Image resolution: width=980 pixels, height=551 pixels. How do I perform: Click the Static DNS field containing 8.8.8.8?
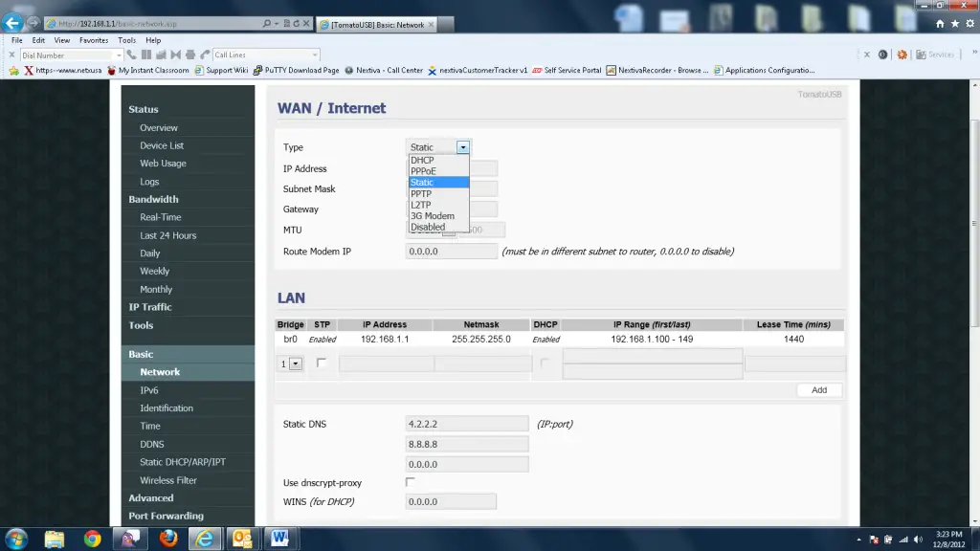(x=467, y=444)
